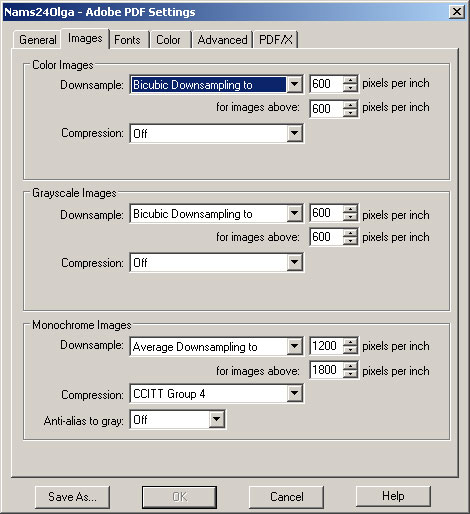Confirm settings with OK button
Image resolution: width=470 pixels, height=514 pixels.
[179, 497]
